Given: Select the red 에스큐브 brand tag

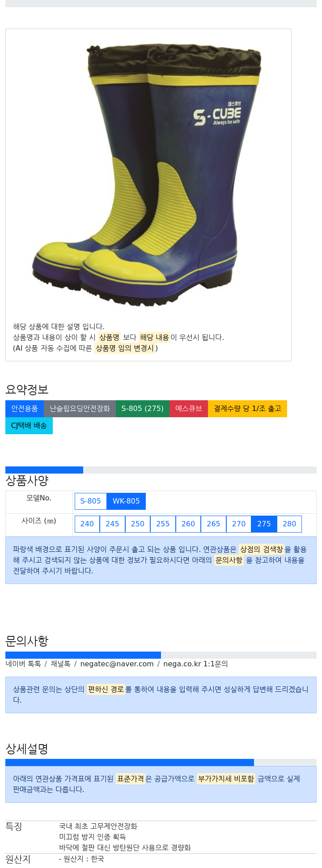Looking at the screenshot, I should 189,409.
